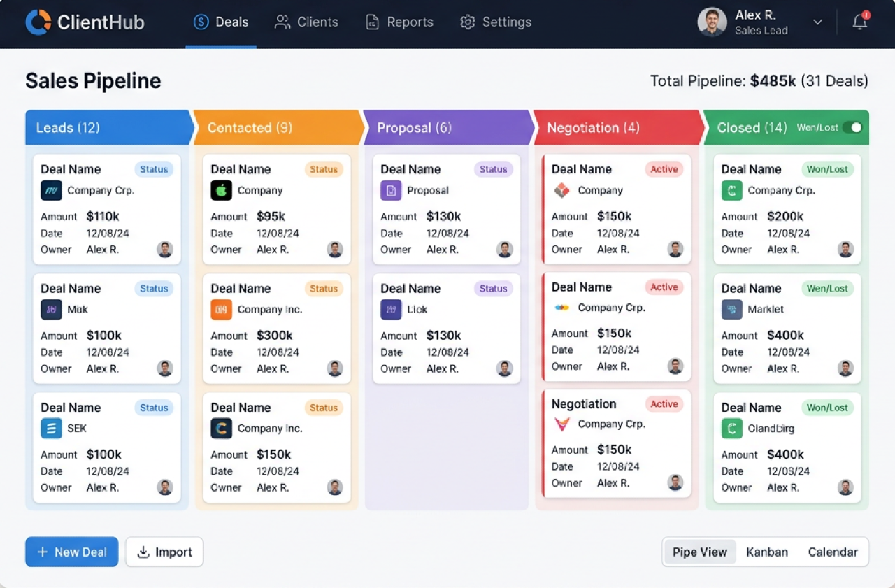Click the SEK company logo icon

tap(52, 428)
